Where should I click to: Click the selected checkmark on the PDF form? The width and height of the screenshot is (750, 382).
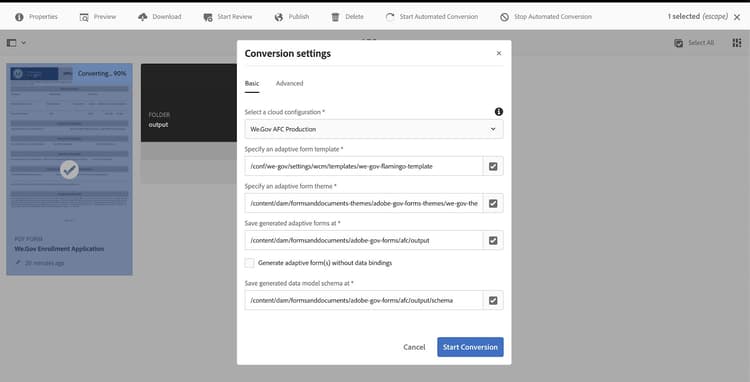click(x=69, y=169)
